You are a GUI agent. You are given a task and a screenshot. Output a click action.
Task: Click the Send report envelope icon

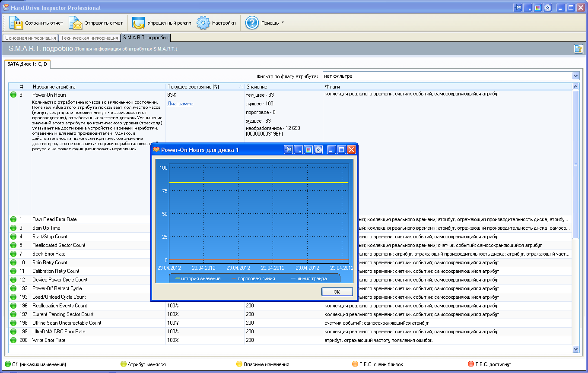tap(76, 23)
